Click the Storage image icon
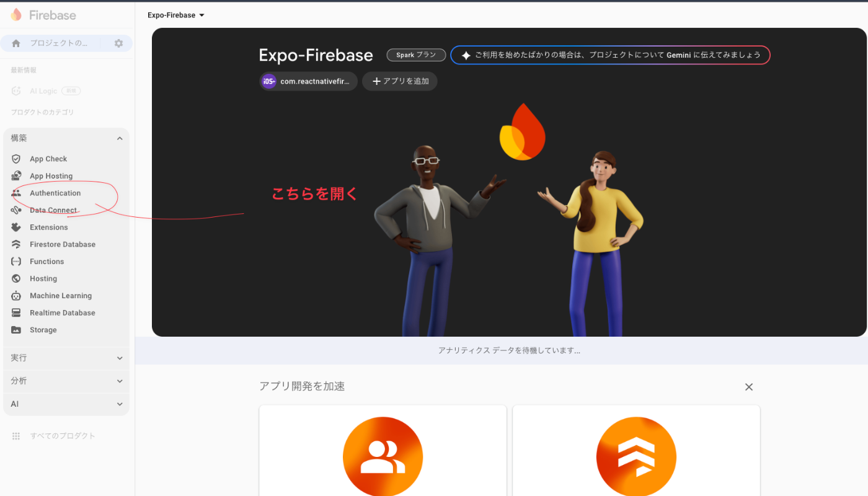The height and width of the screenshot is (496, 868). (x=16, y=330)
